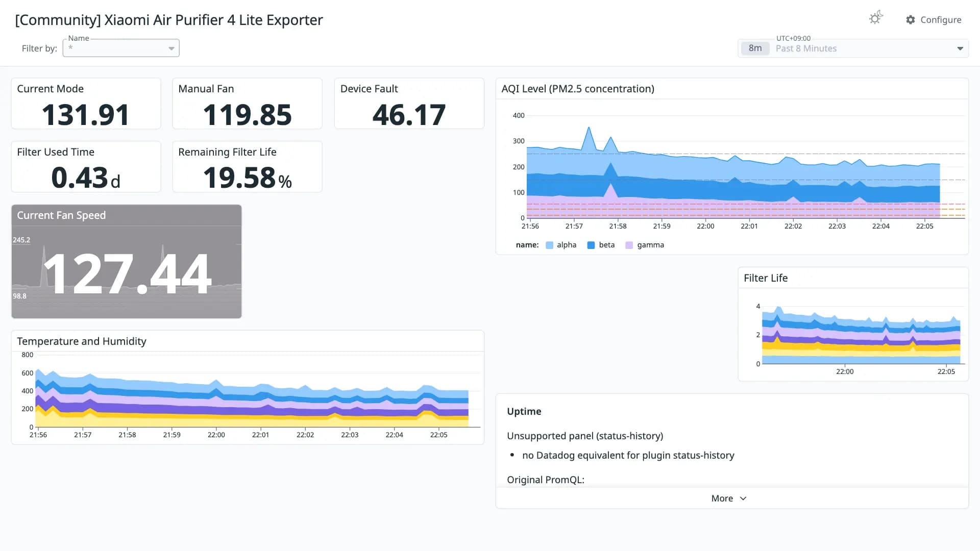Click the Current Mode value 131.91
This screenshot has width=980, height=551.
click(86, 115)
